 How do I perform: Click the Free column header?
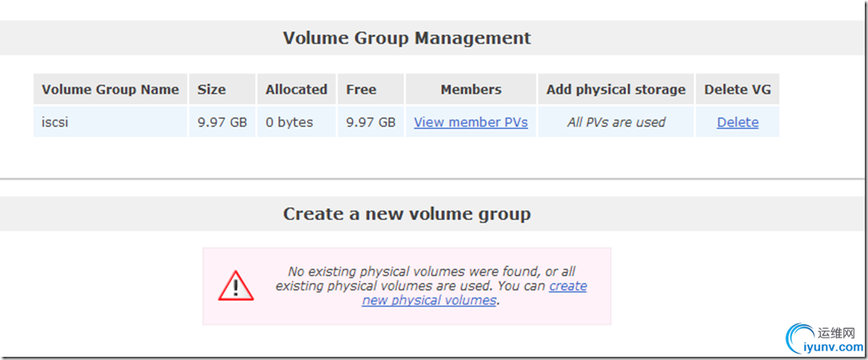pyautogui.click(x=361, y=89)
